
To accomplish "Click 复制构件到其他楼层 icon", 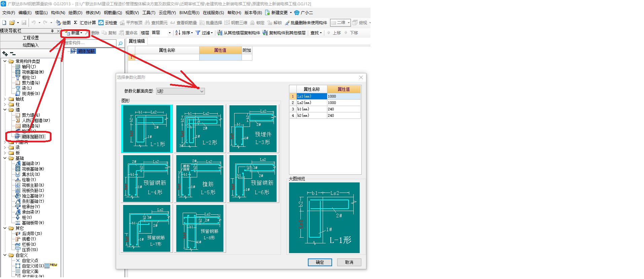I will click(265, 33).
